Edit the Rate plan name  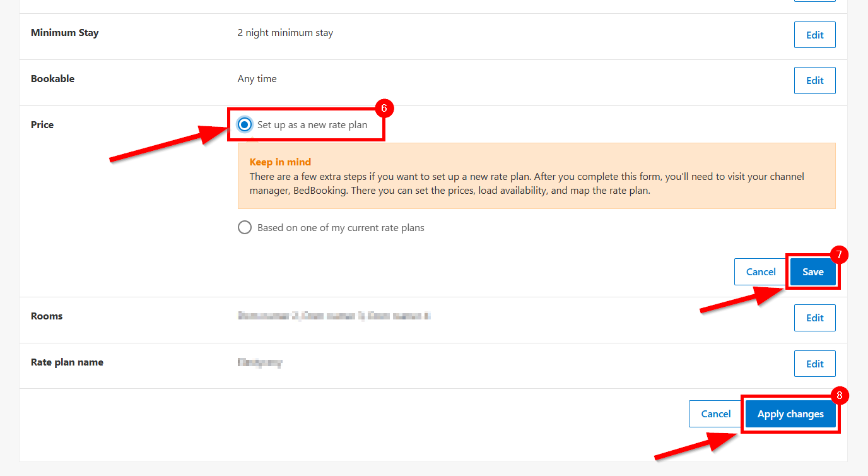point(814,364)
